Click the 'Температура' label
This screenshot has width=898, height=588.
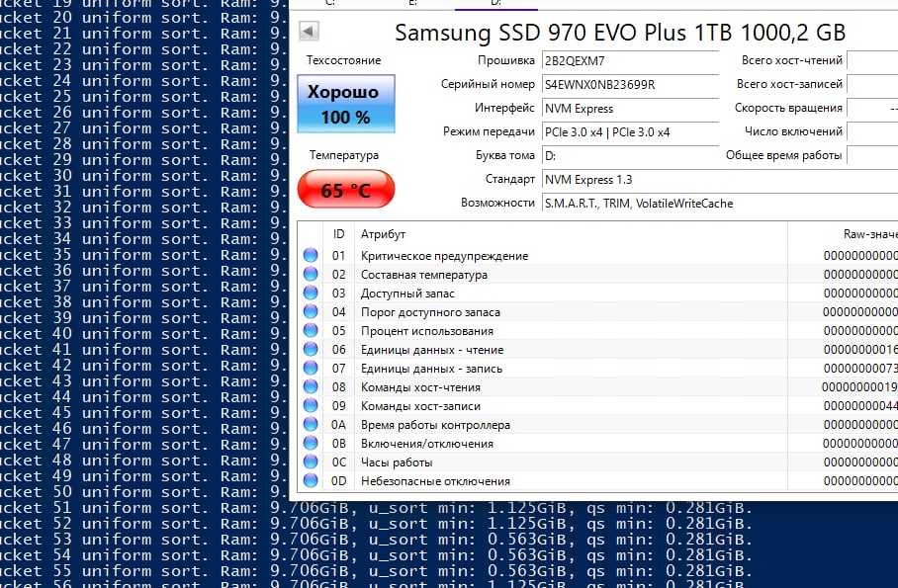tap(343, 154)
